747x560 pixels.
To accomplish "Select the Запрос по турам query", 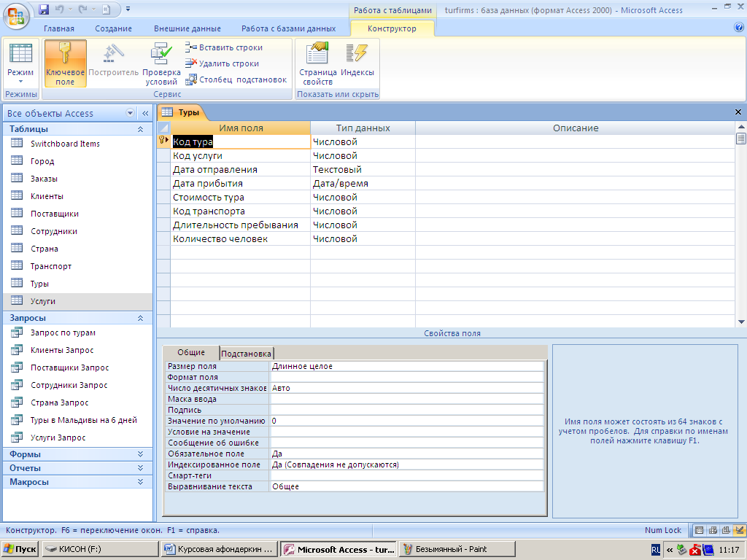I will point(77,332).
